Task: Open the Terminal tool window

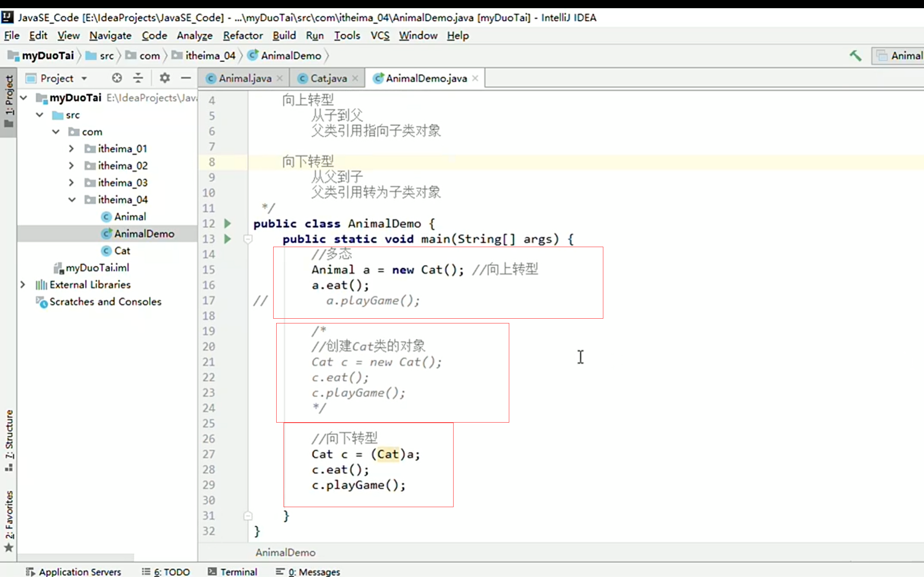Action: coord(233,571)
